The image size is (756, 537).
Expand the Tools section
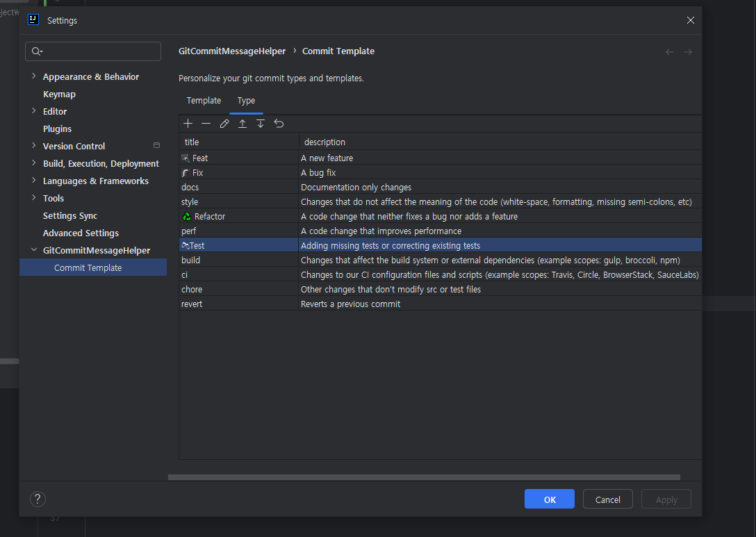click(x=34, y=197)
